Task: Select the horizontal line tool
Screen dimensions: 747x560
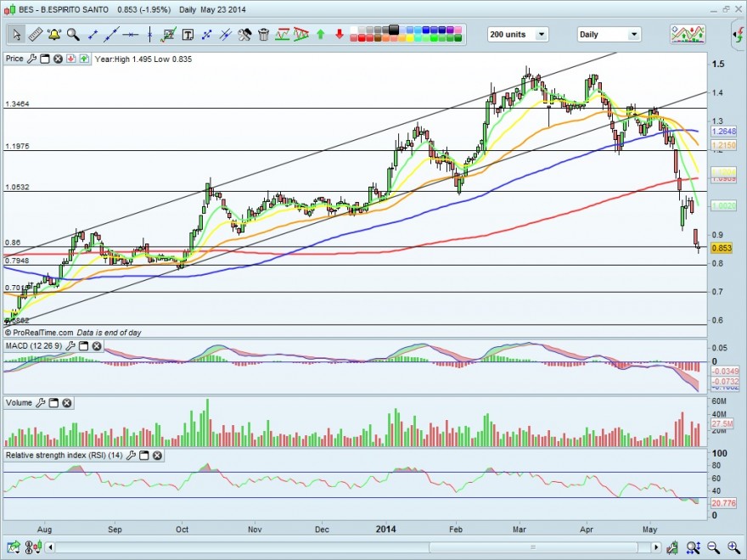Action: [131, 34]
